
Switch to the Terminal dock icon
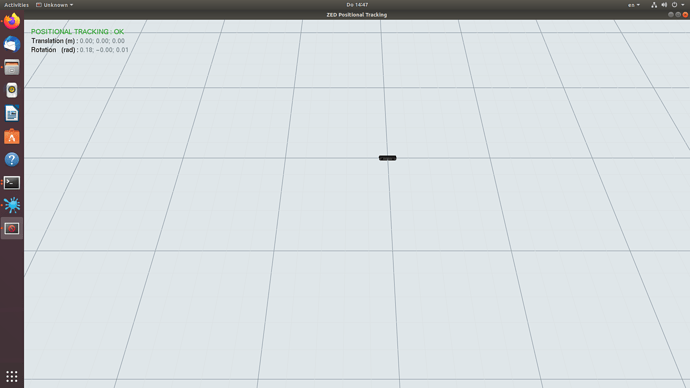click(x=12, y=183)
